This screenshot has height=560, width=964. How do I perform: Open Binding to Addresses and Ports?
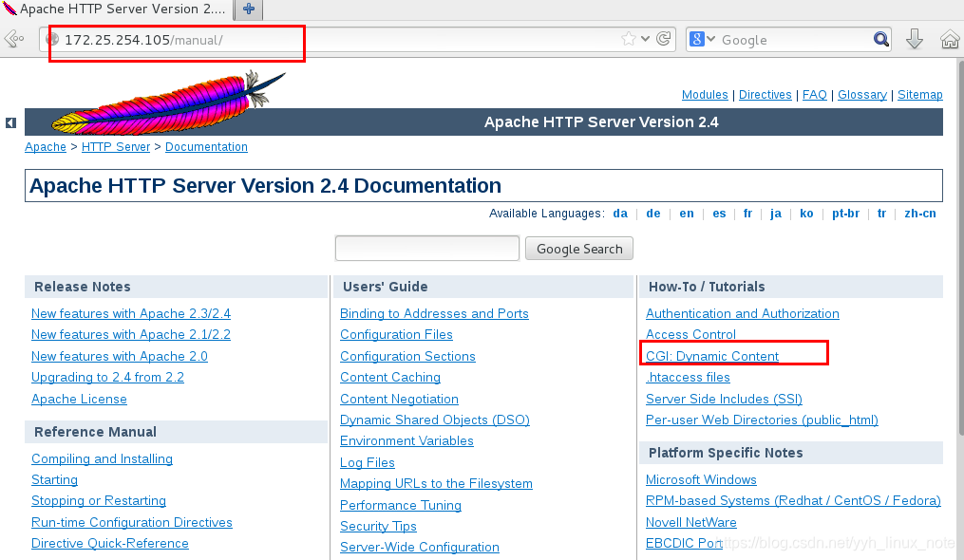point(434,313)
